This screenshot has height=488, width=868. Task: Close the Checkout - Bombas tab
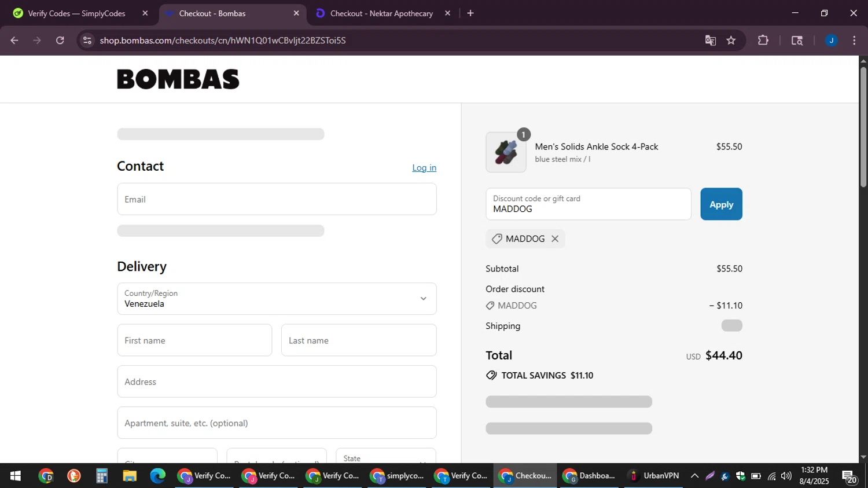point(296,13)
